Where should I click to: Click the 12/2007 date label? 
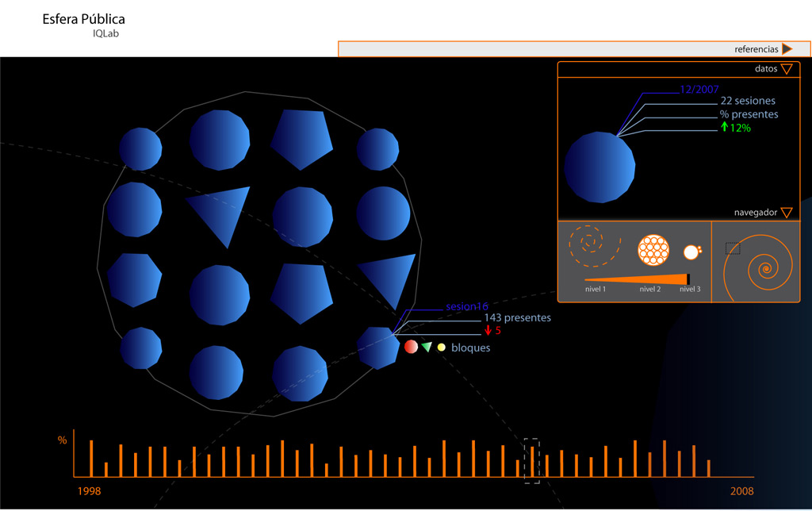click(699, 89)
